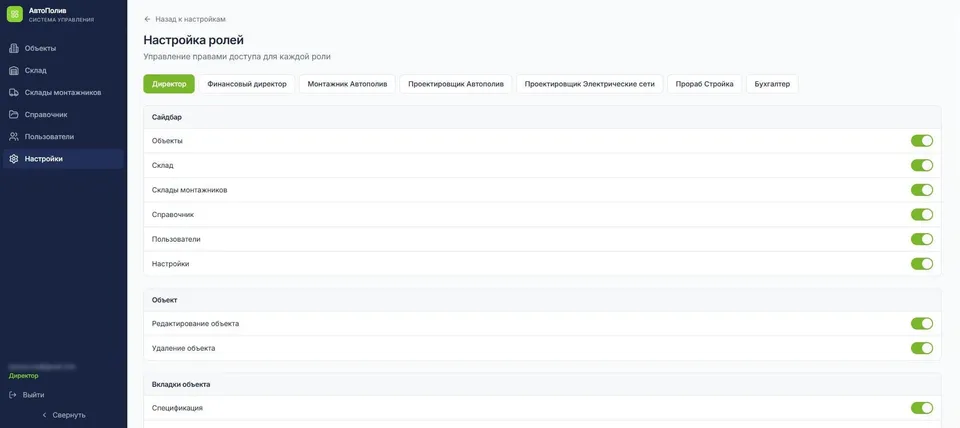960x428 pixels.
Task: Toggle the Справочник permission switch
Action: click(921, 214)
